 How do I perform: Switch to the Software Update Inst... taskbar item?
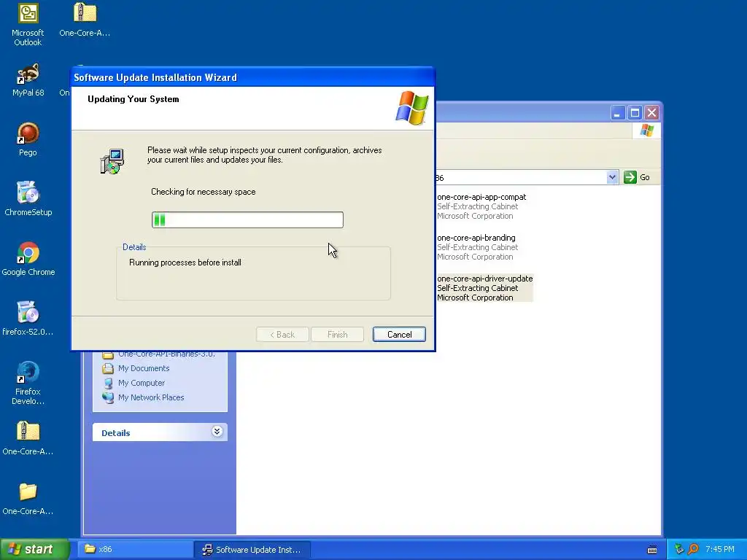(x=252, y=549)
